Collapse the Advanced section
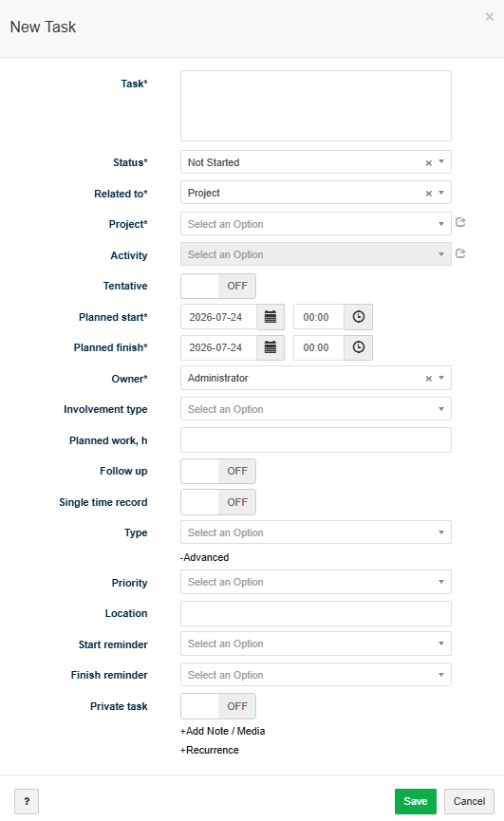 pos(205,558)
